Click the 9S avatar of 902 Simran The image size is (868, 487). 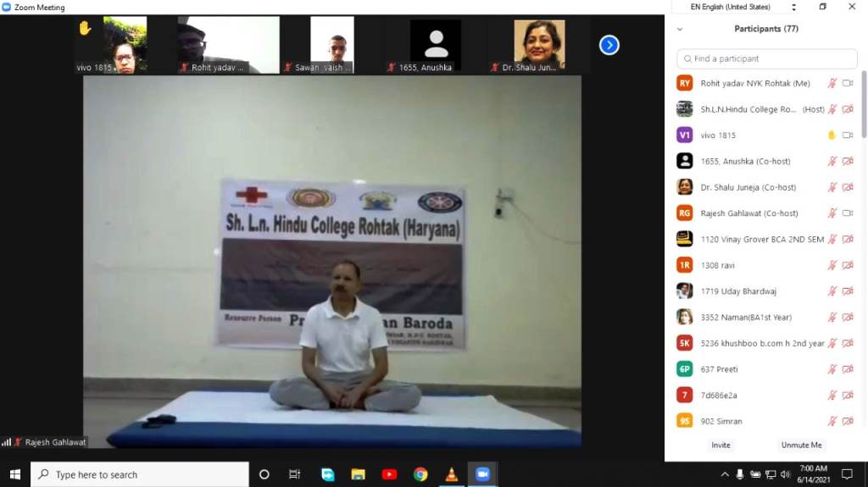point(684,421)
